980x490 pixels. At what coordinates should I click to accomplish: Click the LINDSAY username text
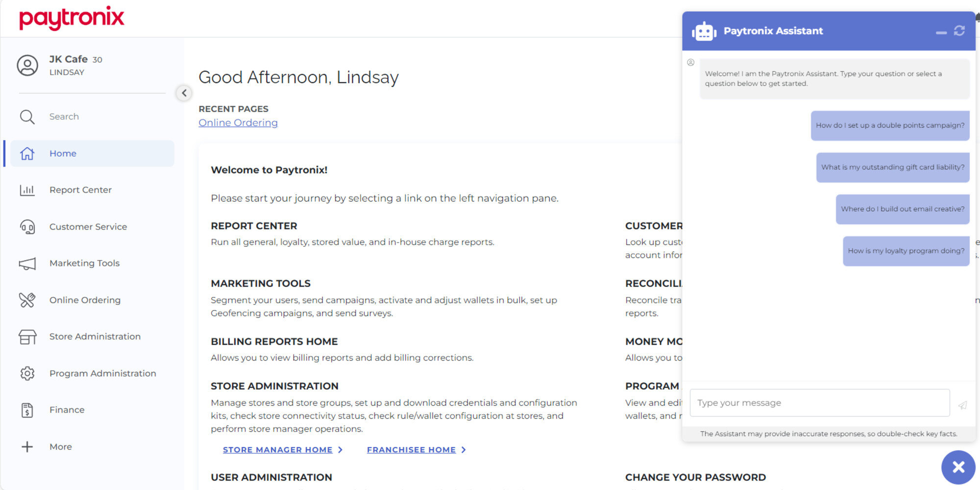[x=67, y=73]
